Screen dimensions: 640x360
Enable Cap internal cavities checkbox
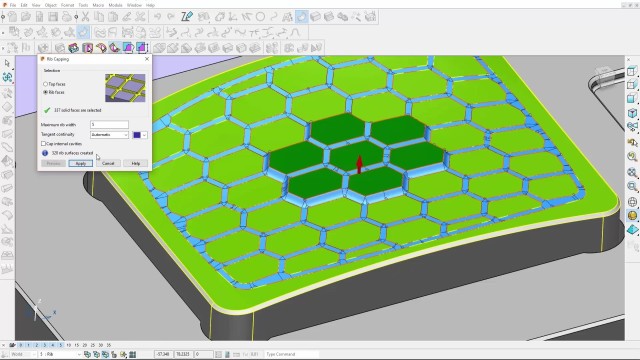pos(43,144)
